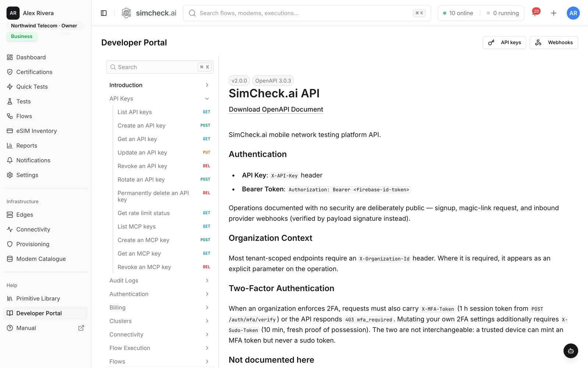Expand the Billing section
Screen dimensions: 588x368
pos(159,308)
